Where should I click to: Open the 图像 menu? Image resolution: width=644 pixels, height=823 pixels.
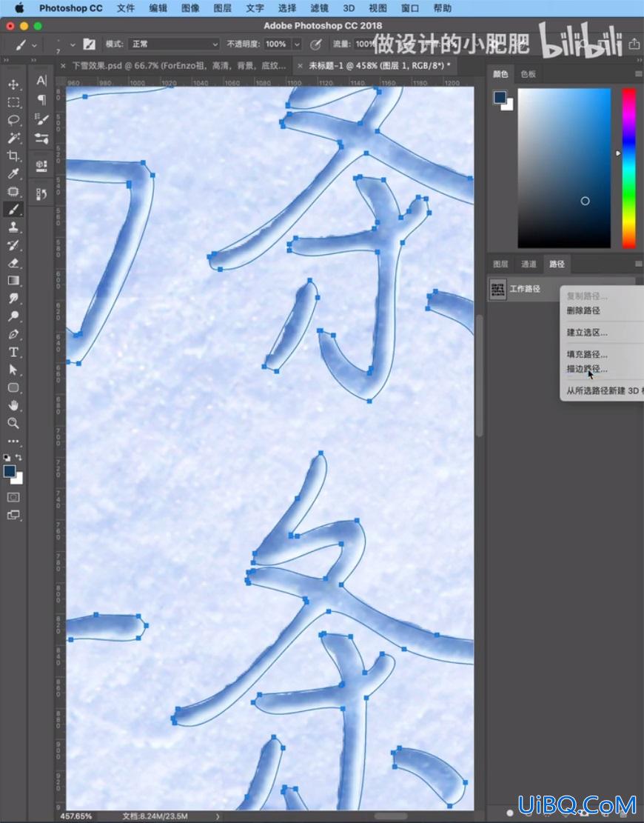(190, 8)
